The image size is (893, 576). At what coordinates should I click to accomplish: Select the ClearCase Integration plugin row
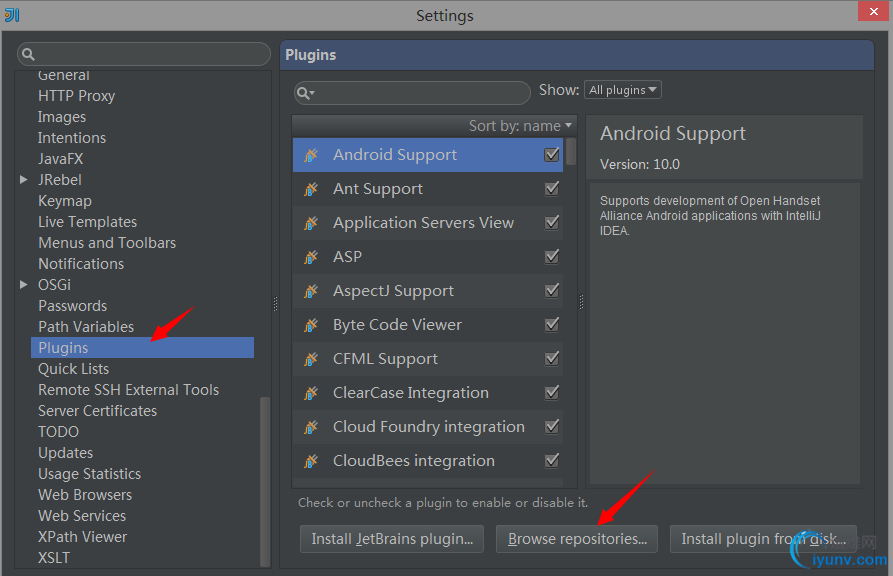click(428, 393)
